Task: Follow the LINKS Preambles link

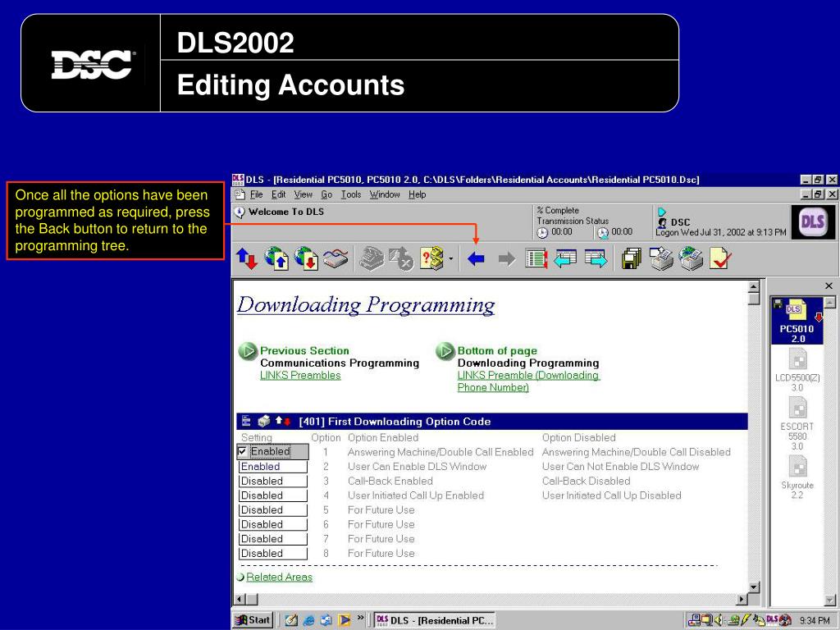Action: tap(300, 376)
